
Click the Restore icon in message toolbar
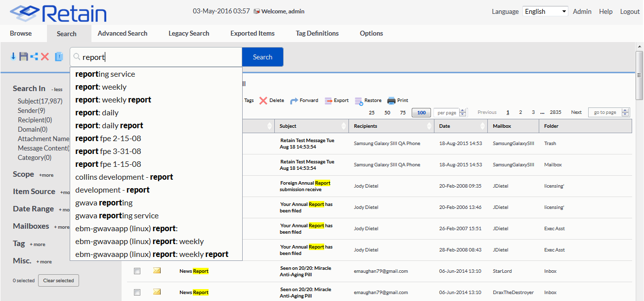pos(359,100)
